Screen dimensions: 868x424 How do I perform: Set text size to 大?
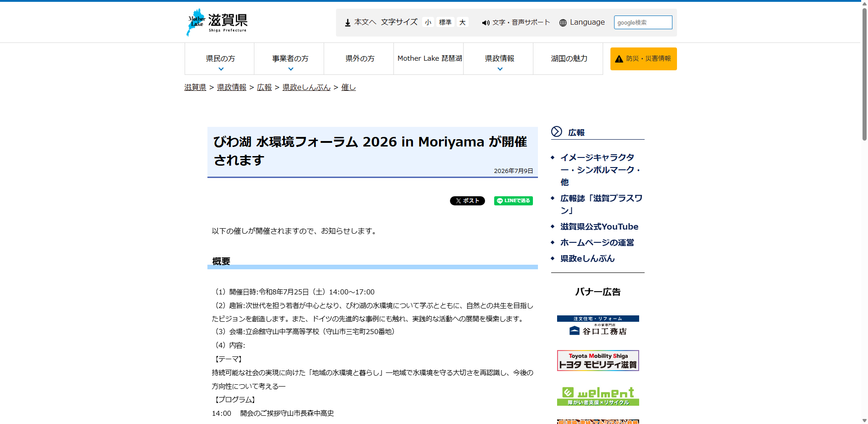click(462, 22)
